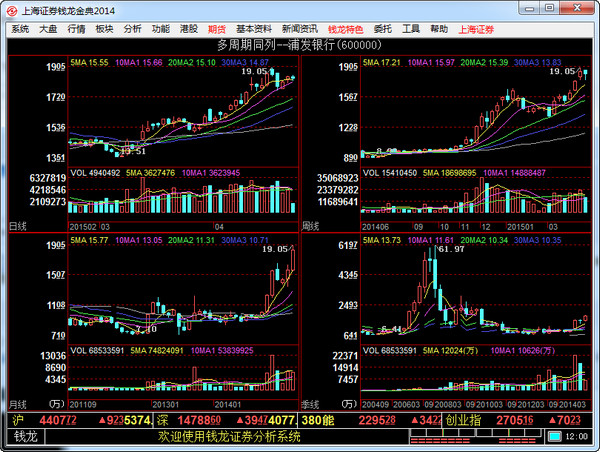The width and height of the screenshot is (600, 452).
Task: Click 30MA3 10.35 in quarterly chart
Action: point(538,240)
